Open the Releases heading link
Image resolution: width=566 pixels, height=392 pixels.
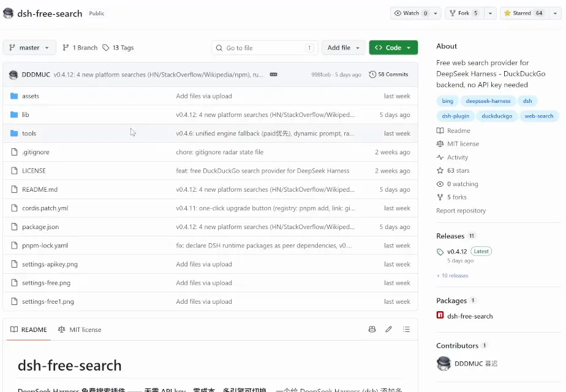point(450,236)
